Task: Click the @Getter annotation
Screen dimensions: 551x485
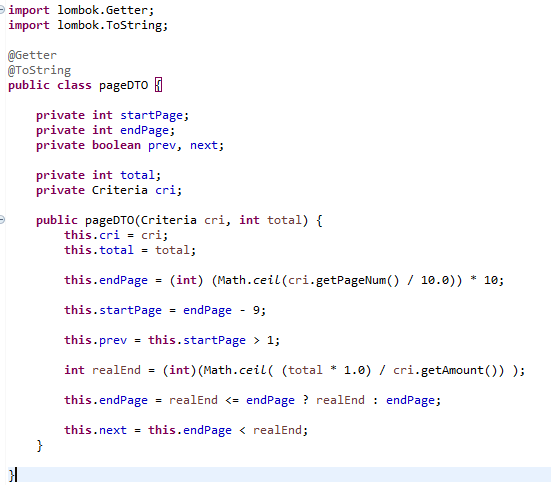Action: (x=32, y=55)
